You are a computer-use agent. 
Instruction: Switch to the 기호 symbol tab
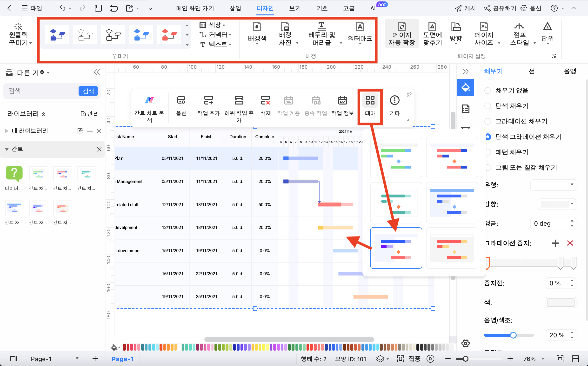coord(322,8)
